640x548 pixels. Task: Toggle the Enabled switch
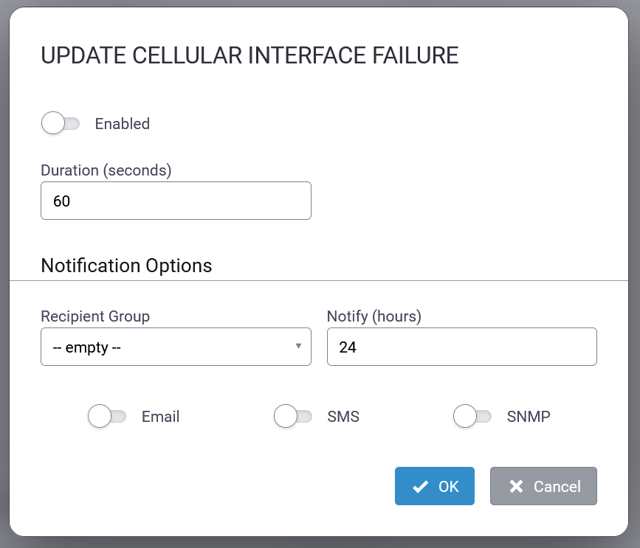pyautogui.click(x=60, y=124)
